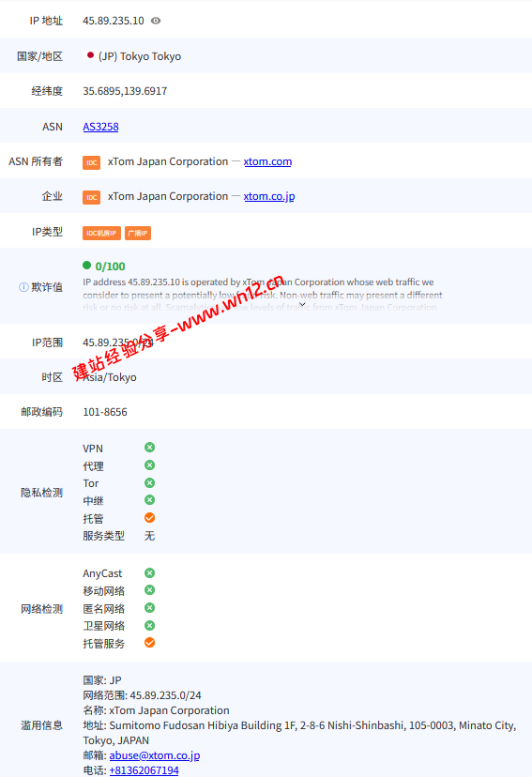Screen dimensions: 532x777
Task: Click the IDC badge in the 企业 row
Action: pos(92,197)
